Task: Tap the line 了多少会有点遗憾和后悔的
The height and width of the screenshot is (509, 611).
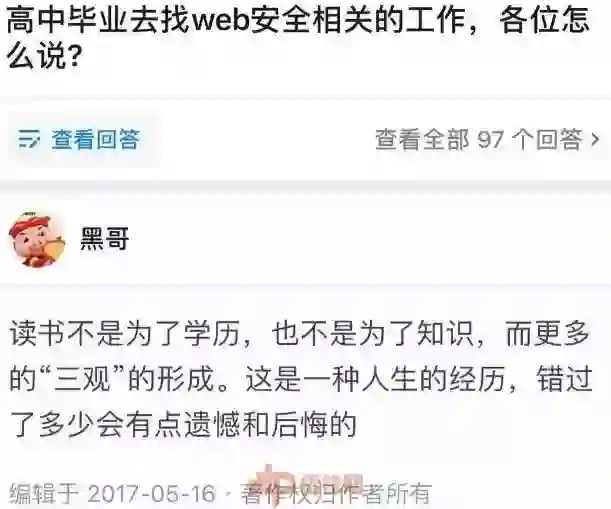Action: (183, 424)
